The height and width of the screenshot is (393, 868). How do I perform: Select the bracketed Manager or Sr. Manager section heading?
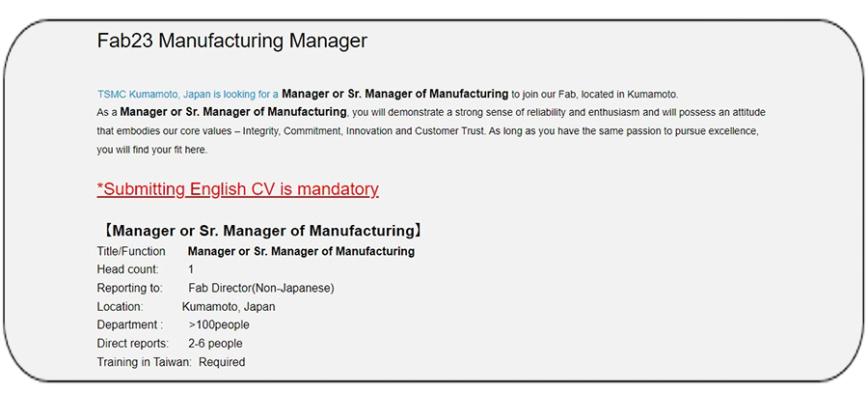click(x=261, y=232)
